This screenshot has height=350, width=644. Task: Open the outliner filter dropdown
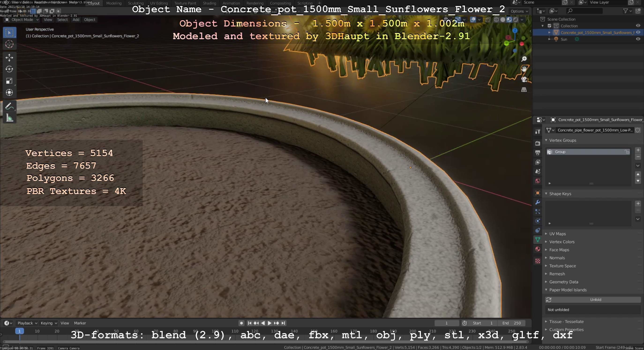[x=627, y=11]
